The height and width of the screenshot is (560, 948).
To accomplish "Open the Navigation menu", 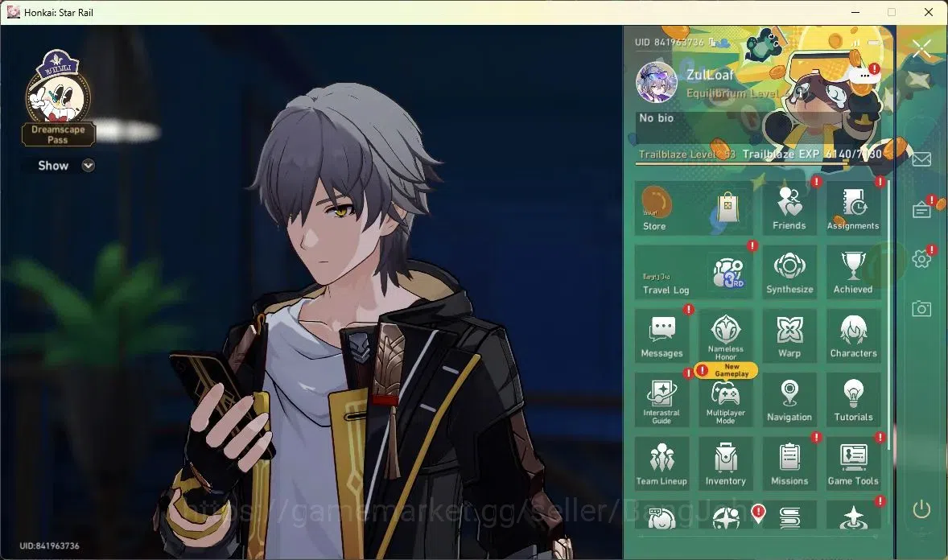I will (789, 400).
